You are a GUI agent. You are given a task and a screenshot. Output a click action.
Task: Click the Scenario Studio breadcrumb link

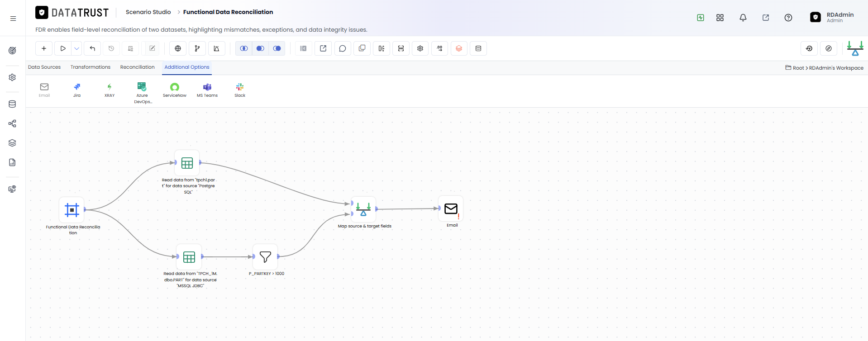148,12
